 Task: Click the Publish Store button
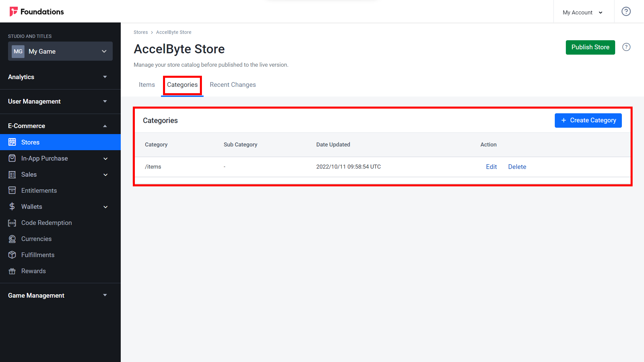590,47
